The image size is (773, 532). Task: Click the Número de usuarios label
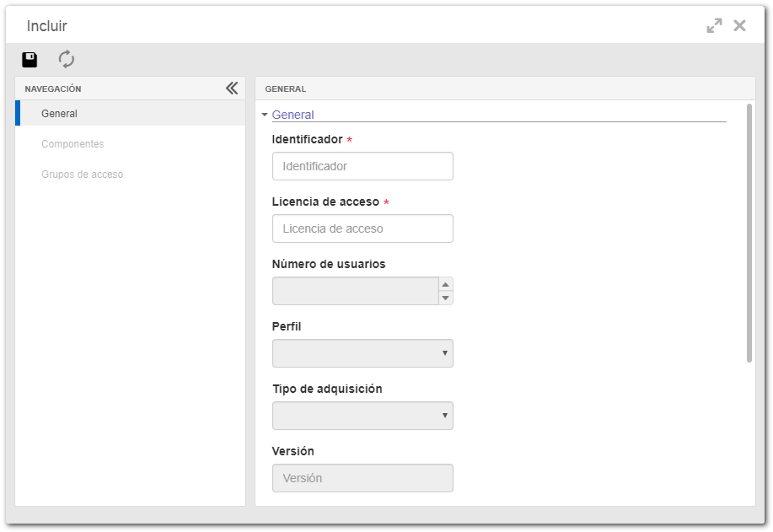(x=329, y=264)
